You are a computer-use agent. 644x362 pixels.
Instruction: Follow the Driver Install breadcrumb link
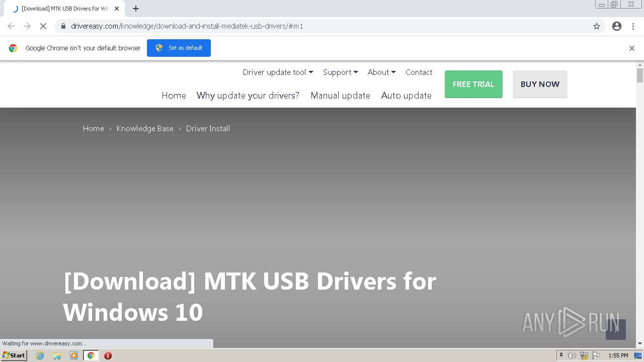[208, 129]
